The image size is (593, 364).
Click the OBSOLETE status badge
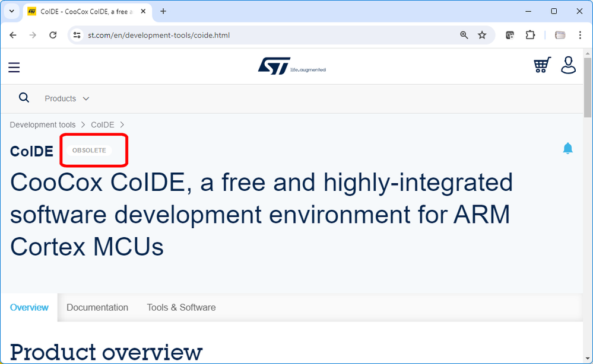89,150
